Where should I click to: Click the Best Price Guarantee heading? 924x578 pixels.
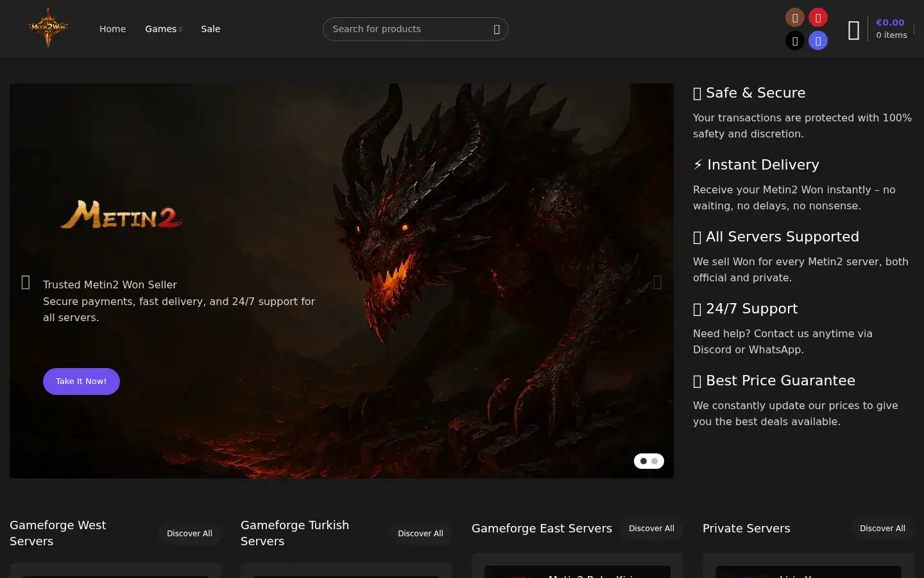[x=774, y=381]
